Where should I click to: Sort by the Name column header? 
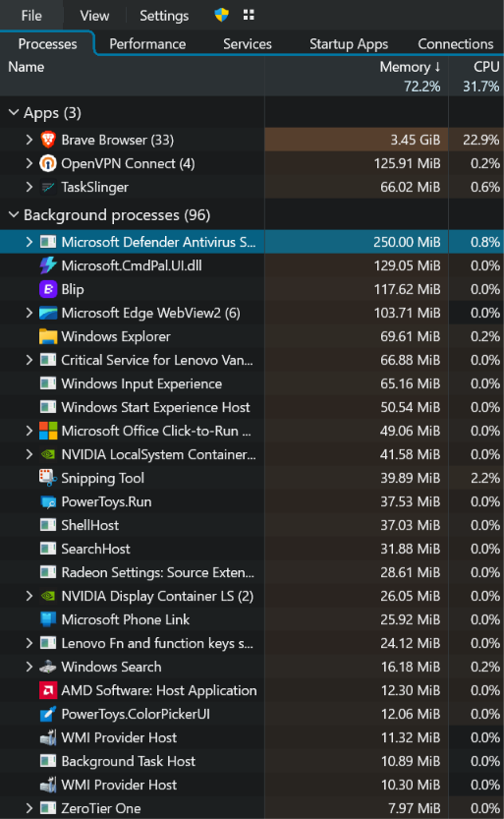click(x=132, y=77)
